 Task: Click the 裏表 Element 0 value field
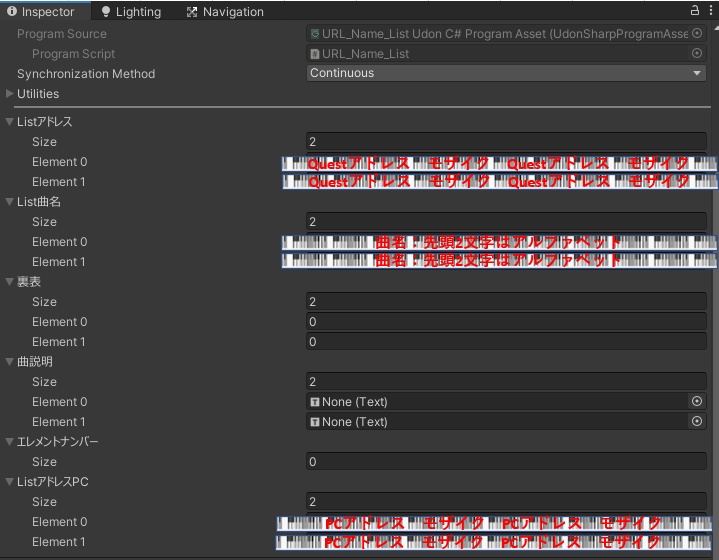tap(506, 322)
